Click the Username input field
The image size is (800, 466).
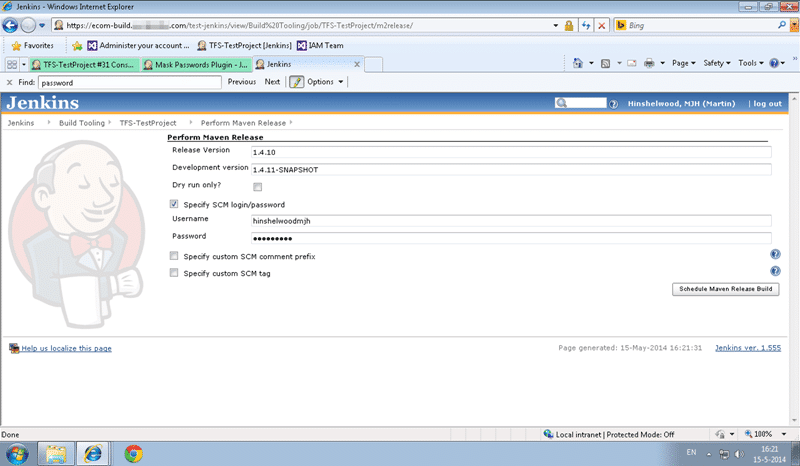click(x=511, y=221)
